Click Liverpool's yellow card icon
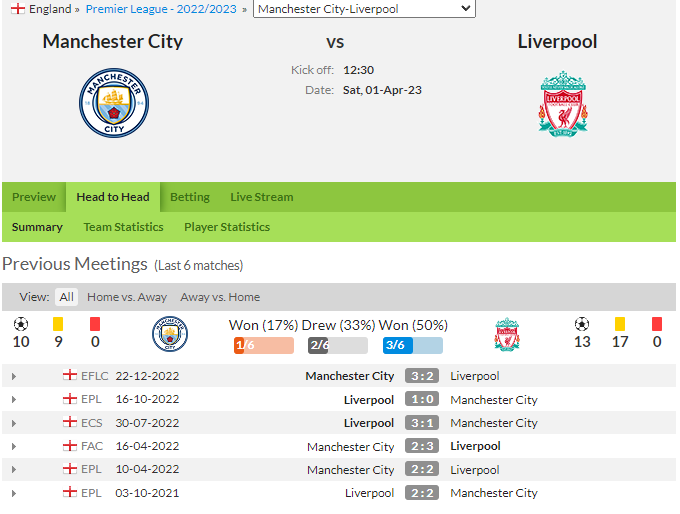Viewport: 680px width, 514px height. click(x=620, y=324)
